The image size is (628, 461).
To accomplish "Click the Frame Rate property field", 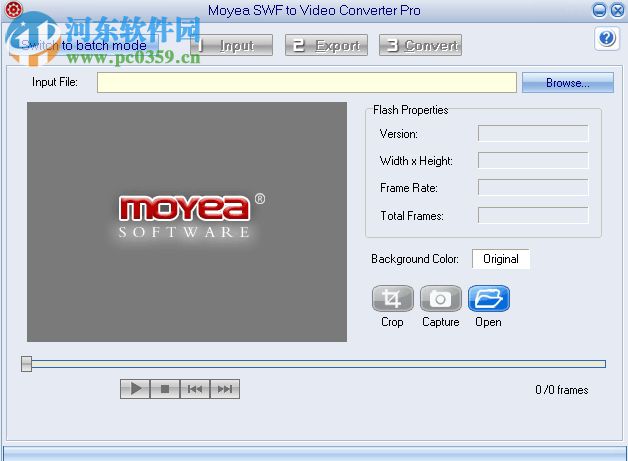I will point(533,187).
